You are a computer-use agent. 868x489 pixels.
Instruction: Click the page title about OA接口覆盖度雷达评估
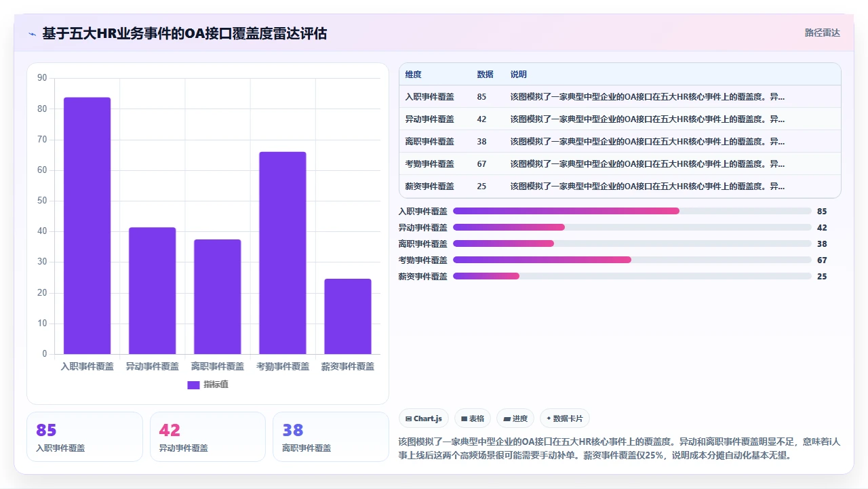184,33
